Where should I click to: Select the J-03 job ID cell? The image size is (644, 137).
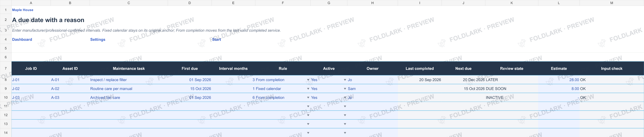(31, 97)
